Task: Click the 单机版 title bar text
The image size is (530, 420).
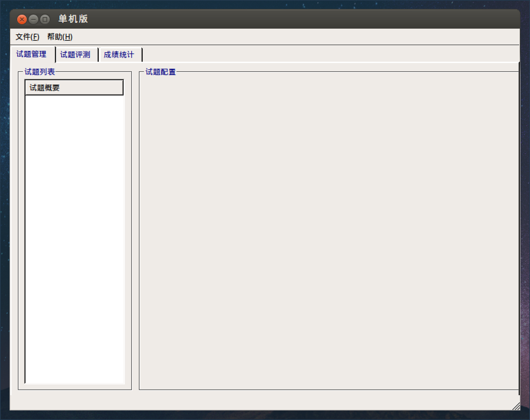Action: pyautogui.click(x=73, y=19)
